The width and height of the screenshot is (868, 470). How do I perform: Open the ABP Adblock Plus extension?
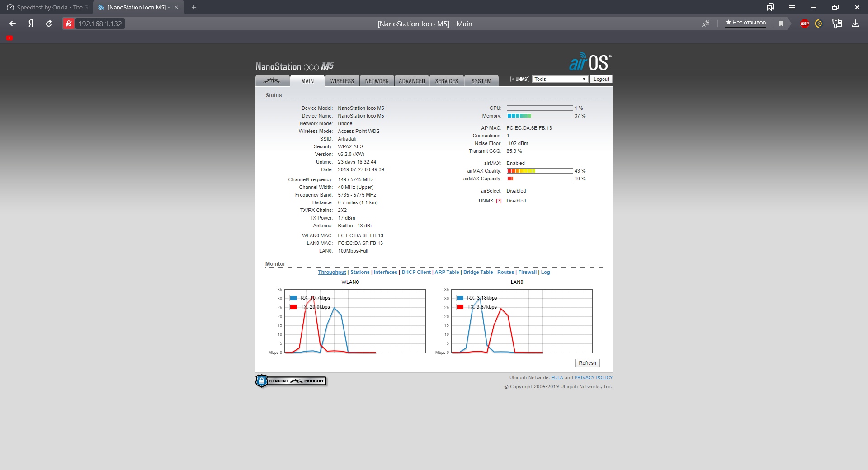pos(805,23)
